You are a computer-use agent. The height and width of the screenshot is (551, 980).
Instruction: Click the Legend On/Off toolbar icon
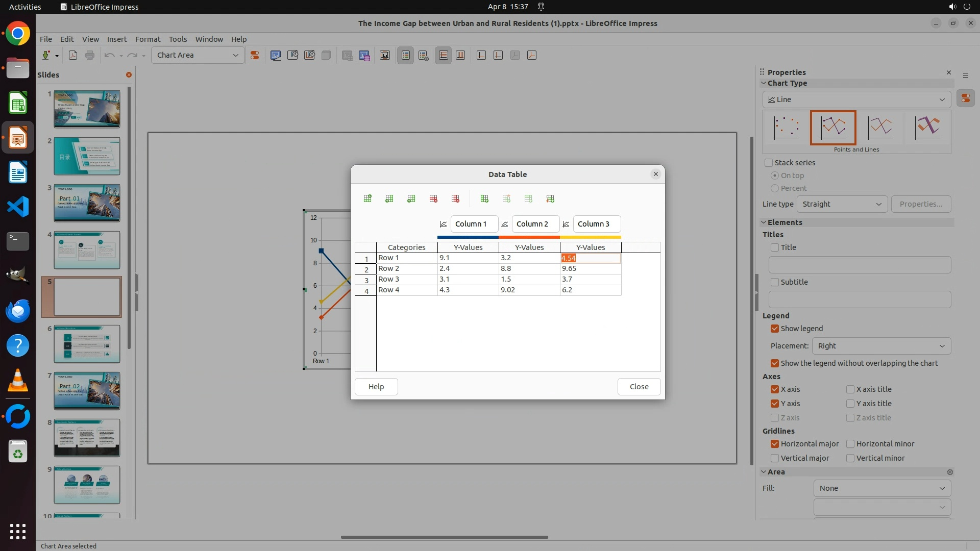tap(406, 55)
